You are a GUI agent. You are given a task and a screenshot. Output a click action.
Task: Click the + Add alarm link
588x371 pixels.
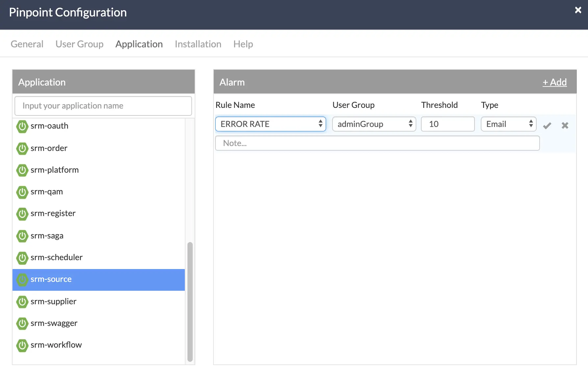point(555,82)
